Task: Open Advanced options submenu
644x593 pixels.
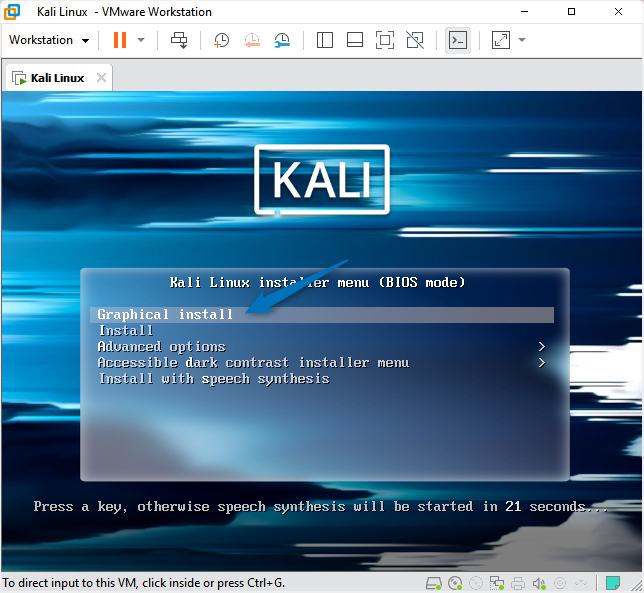Action: (161, 347)
